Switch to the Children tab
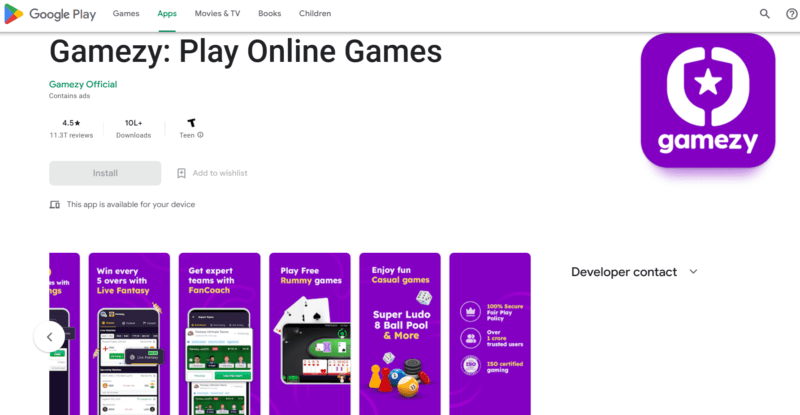 [x=315, y=14]
